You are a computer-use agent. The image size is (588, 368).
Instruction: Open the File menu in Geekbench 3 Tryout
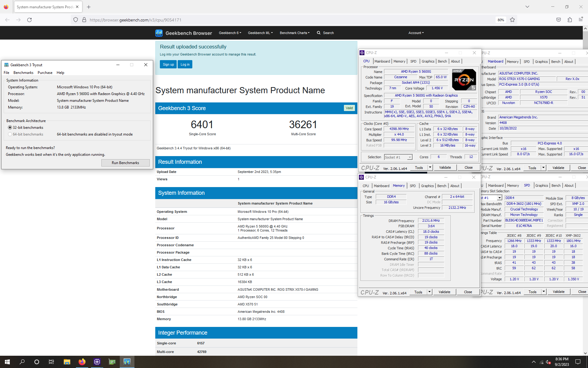(6, 73)
